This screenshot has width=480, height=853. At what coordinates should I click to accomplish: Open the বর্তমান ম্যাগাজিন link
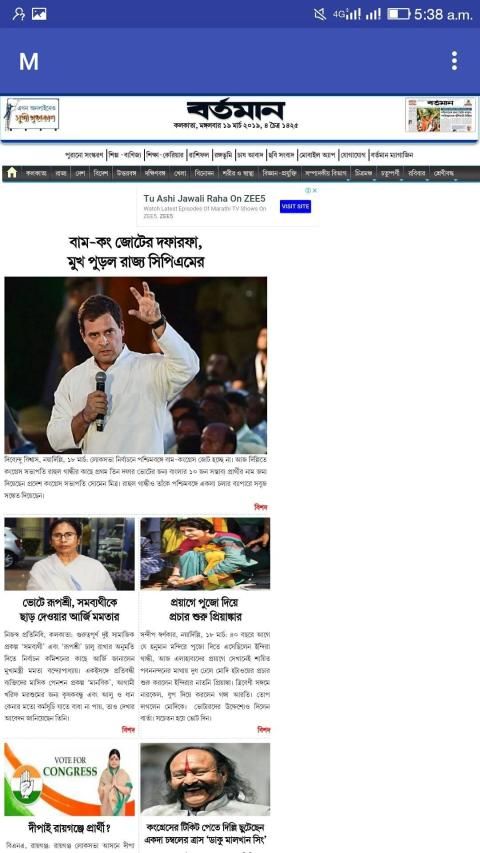point(392,155)
